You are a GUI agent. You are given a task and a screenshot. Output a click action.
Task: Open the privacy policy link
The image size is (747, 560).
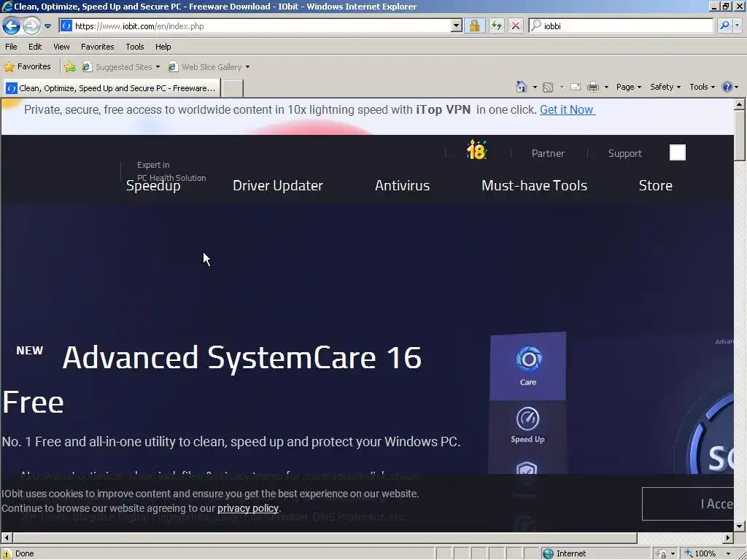point(248,508)
